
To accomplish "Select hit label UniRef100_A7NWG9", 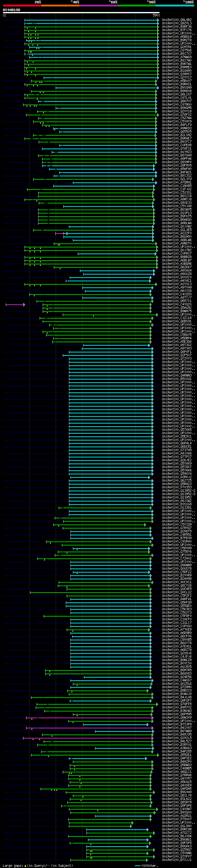I will tap(177, 57).
